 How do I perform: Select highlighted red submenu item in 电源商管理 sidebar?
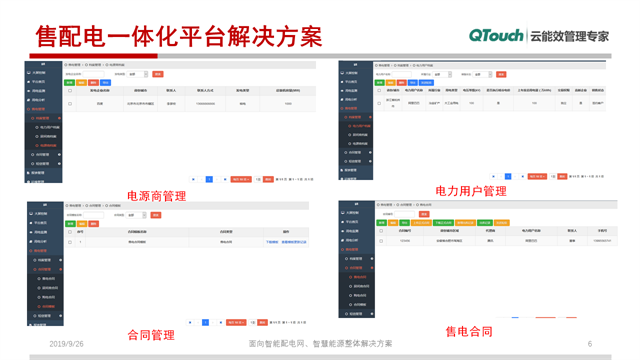tap(46, 146)
